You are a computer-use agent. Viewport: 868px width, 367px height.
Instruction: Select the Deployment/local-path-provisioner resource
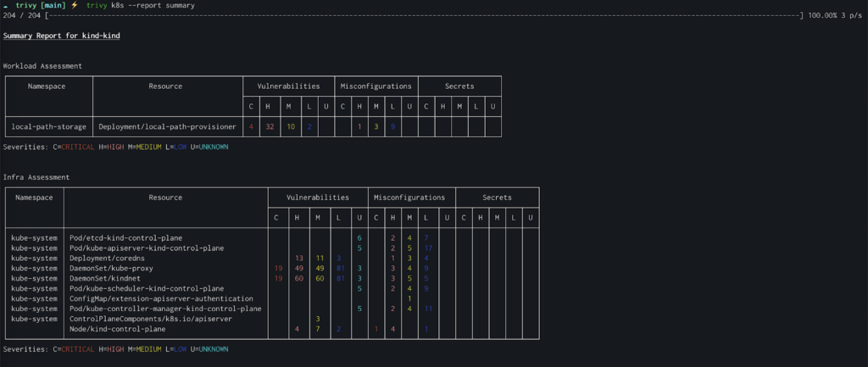[x=167, y=127]
